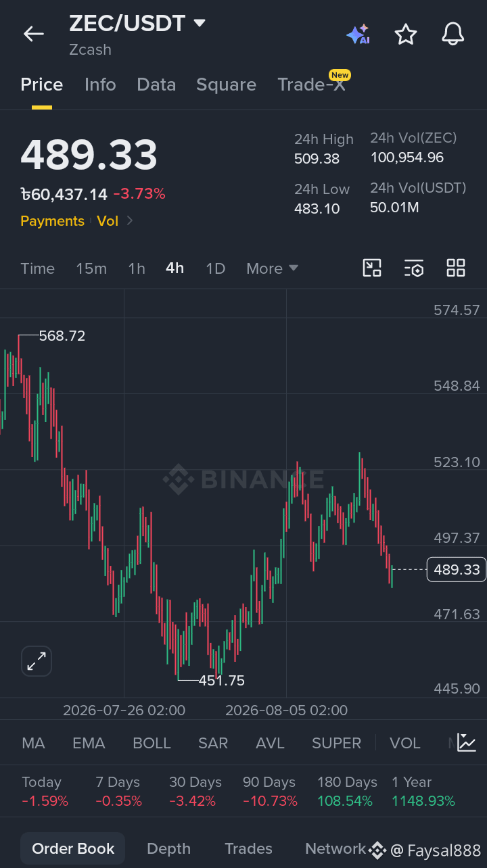Open ZEC/USDT pair selector dropdown
487x868 pixels.
tap(199, 24)
